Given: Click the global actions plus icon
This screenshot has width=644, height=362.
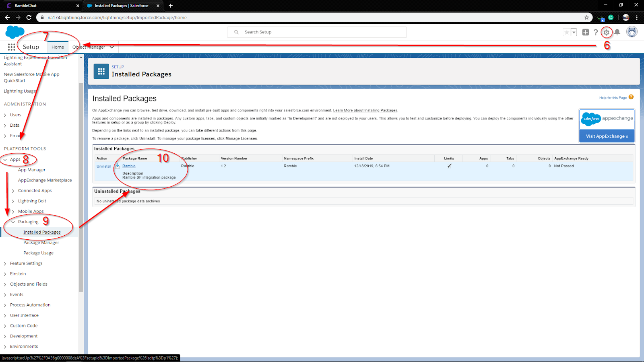Looking at the screenshot, I should (586, 32).
